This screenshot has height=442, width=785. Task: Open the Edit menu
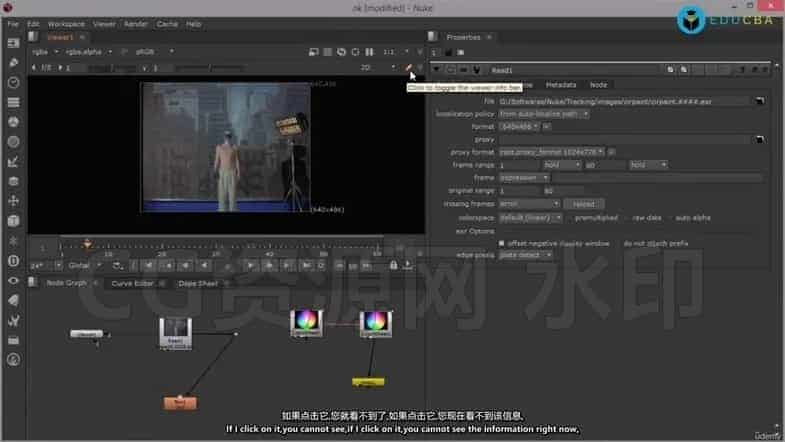click(33, 24)
